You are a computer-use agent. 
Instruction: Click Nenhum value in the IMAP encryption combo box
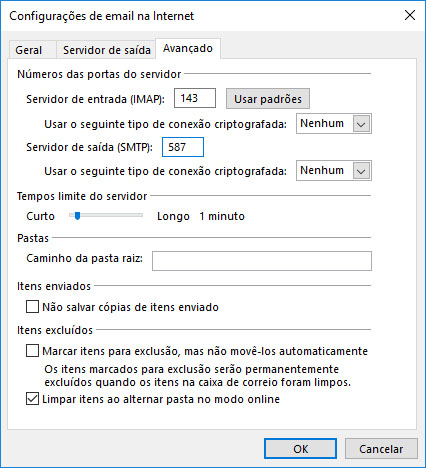(322, 124)
